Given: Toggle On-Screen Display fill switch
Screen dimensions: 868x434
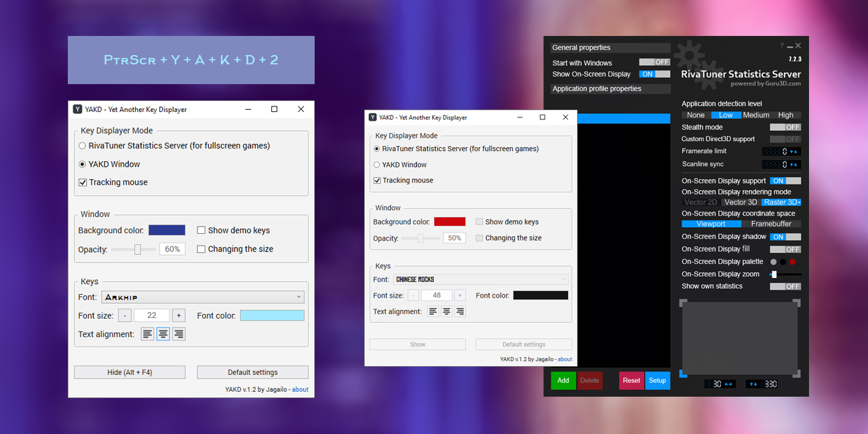Looking at the screenshot, I should (785, 249).
